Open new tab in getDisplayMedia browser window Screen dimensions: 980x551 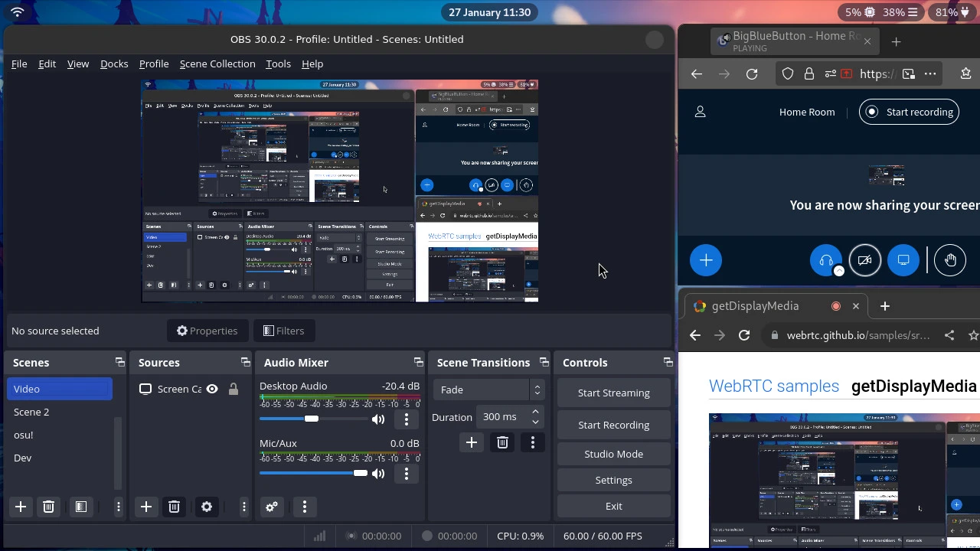point(885,306)
